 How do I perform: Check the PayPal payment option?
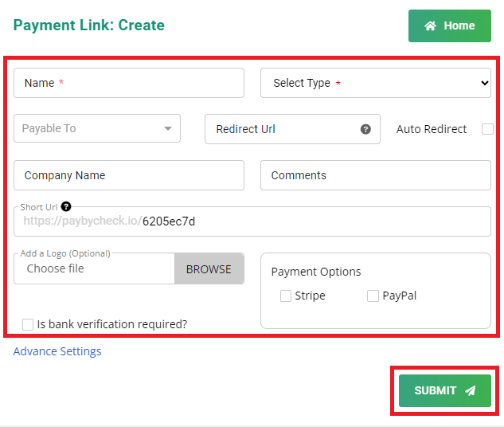pos(373,296)
